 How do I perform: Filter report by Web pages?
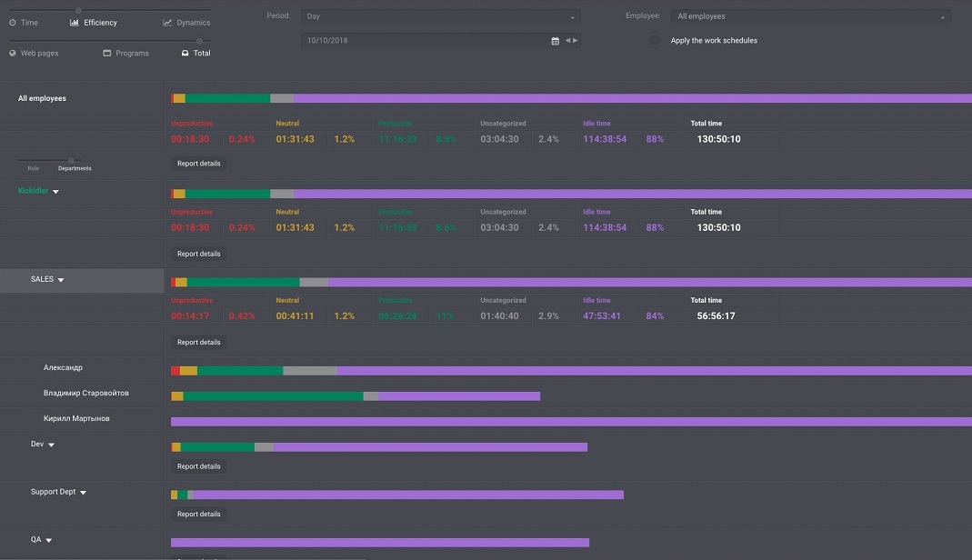pyautogui.click(x=40, y=54)
